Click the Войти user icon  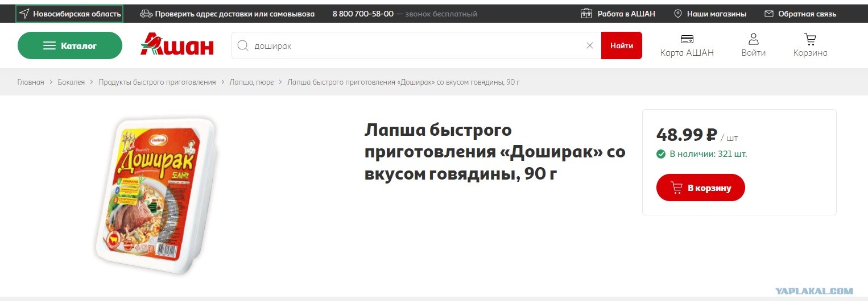(x=754, y=39)
